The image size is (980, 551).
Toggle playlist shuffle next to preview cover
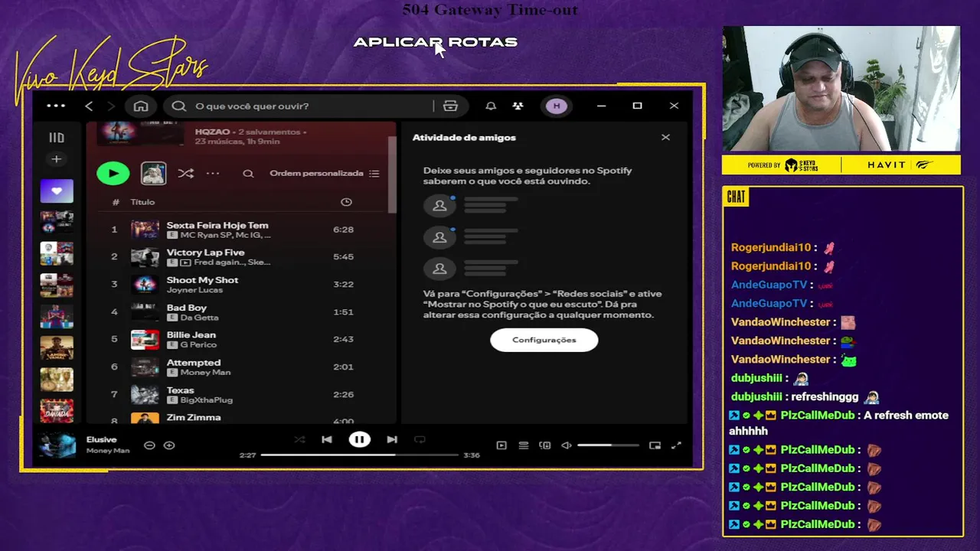pos(185,173)
